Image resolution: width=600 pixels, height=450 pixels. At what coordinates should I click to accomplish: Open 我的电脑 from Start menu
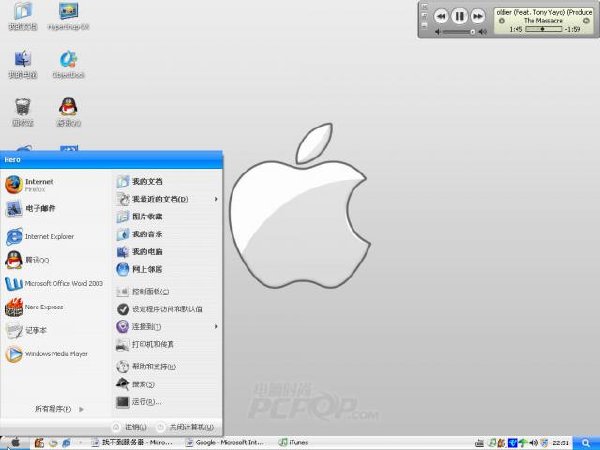coord(140,251)
